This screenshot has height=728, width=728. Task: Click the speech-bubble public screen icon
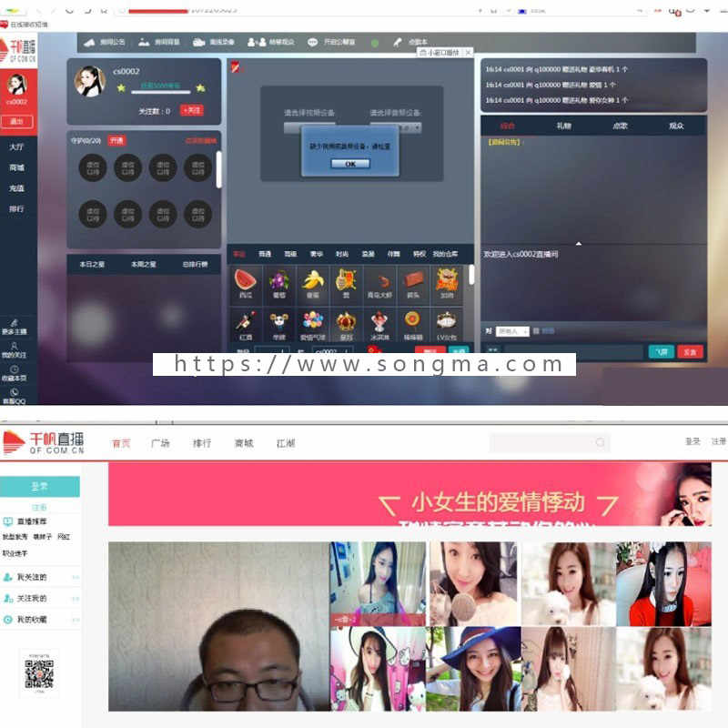[313, 42]
